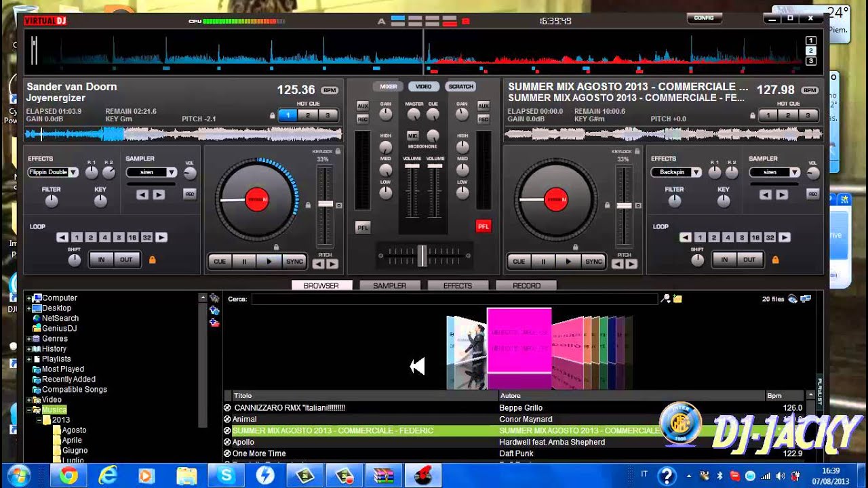The image size is (868, 488).
Task: Collapse the Musica folder node
Action: coord(29,410)
